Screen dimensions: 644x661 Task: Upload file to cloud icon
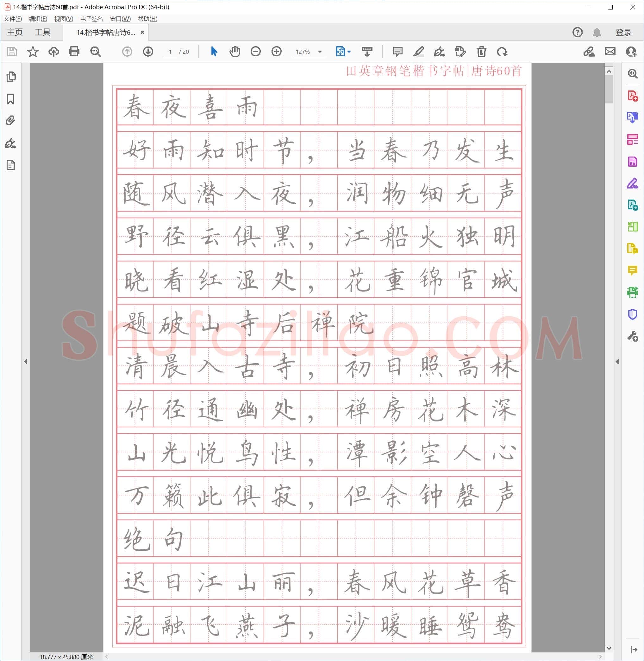click(54, 52)
